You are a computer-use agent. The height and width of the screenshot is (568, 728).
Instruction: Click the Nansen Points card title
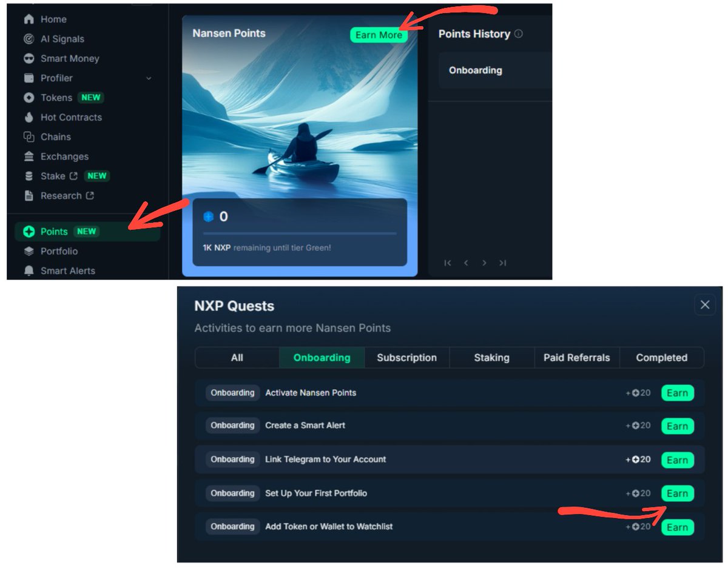click(x=229, y=33)
